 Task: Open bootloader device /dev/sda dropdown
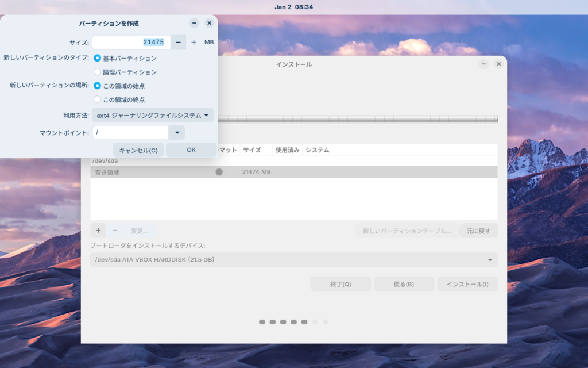pos(293,260)
